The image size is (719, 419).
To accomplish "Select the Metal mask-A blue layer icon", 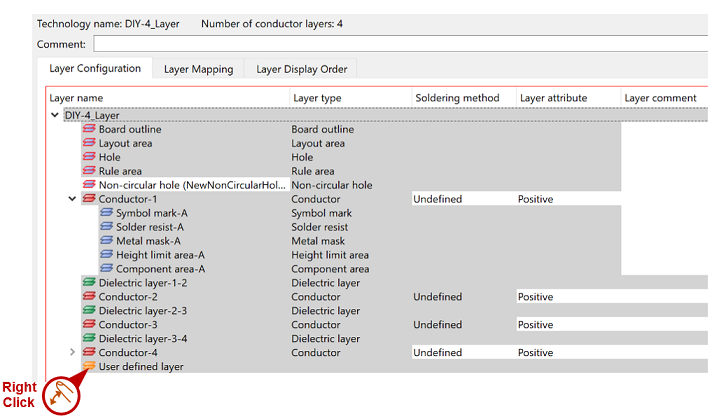I will coord(106,241).
